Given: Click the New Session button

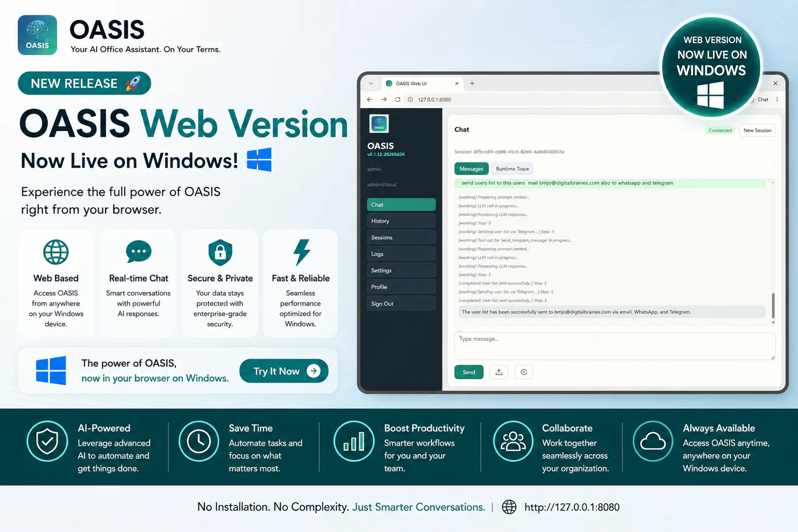Looking at the screenshot, I should [757, 130].
